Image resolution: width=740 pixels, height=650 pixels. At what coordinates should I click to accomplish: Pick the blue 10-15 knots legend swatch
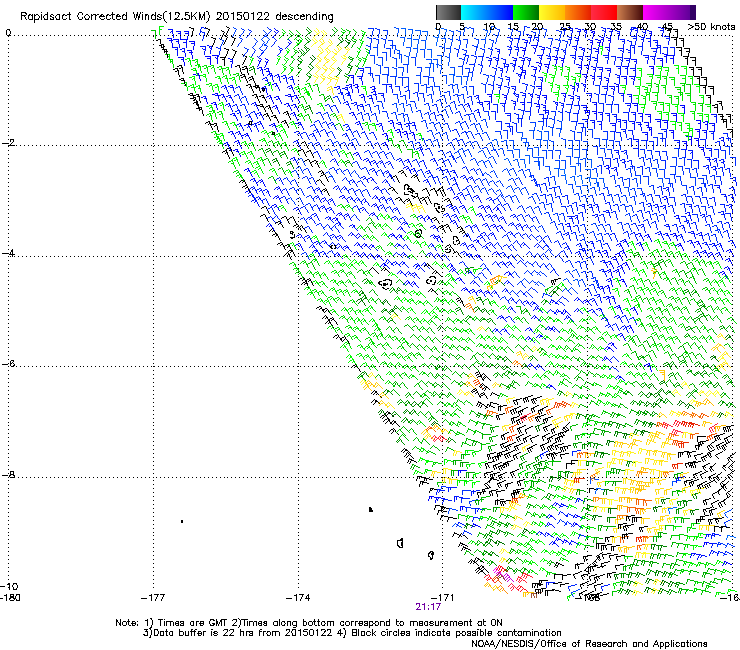pyautogui.click(x=500, y=12)
